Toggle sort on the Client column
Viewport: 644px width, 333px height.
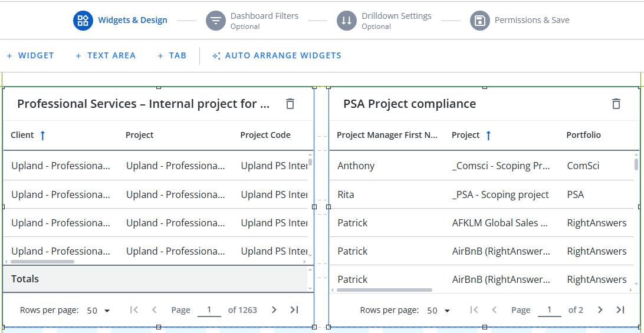[42, 136]
